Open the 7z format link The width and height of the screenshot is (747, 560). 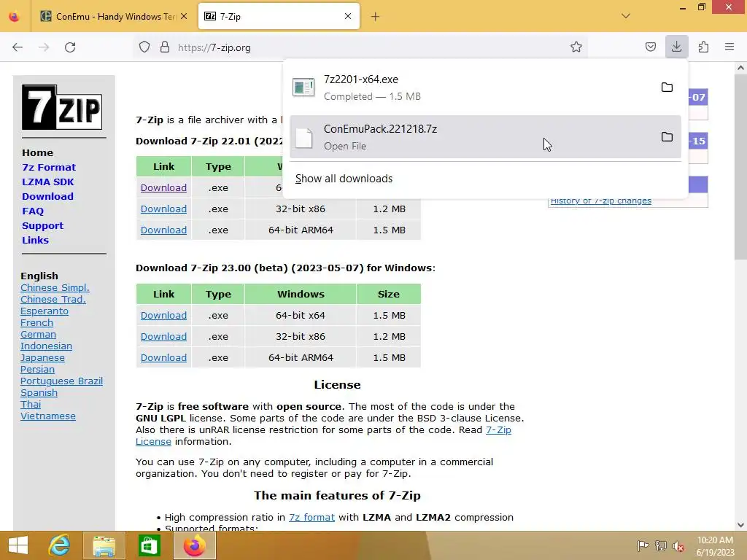coord(311,517)
